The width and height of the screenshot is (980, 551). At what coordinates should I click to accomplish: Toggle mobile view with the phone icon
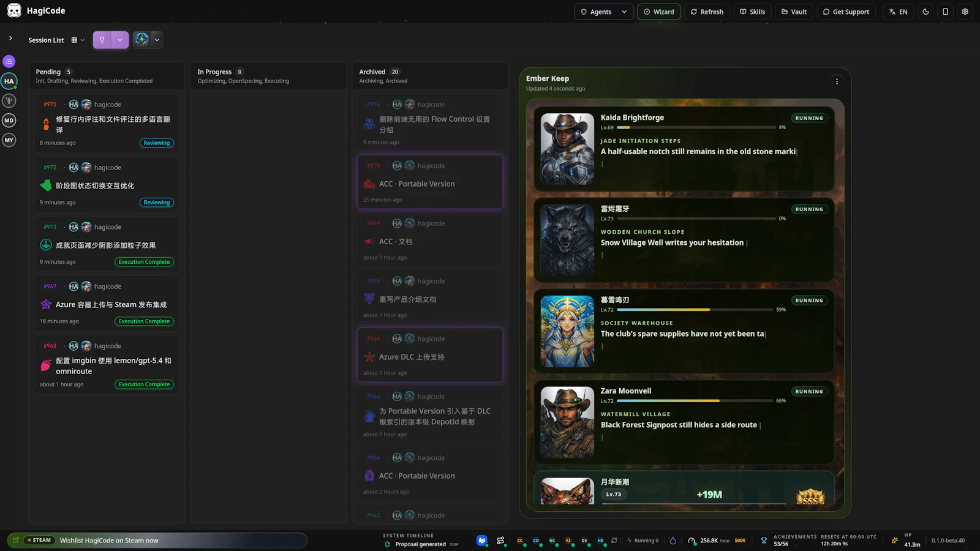coord(945,12)
